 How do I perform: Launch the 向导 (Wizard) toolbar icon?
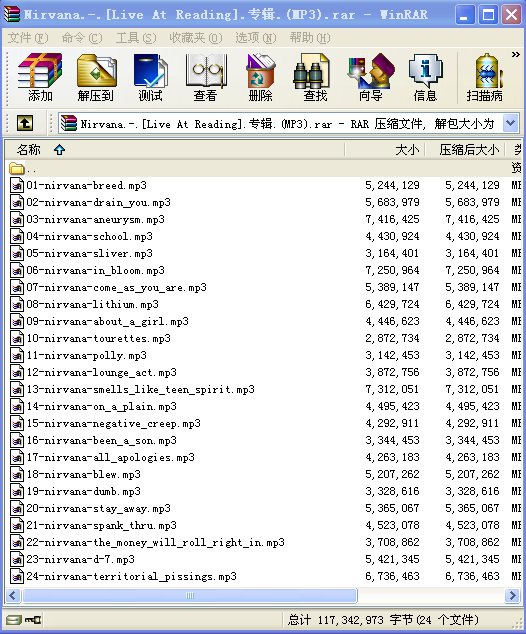[x=370, y=77]
